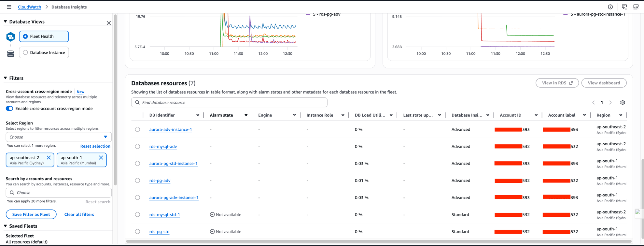
Task: Select the Database Instance view radio
Action: click(25, 52)
